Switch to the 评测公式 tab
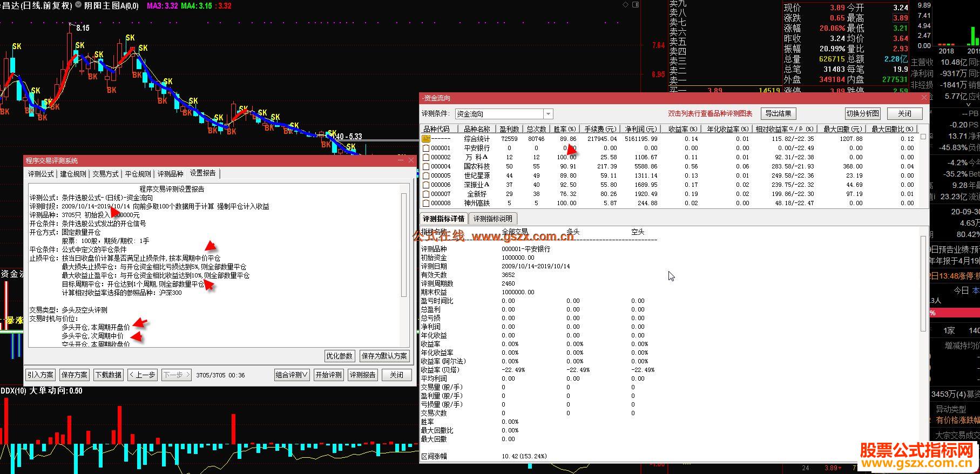 [x=41, y=174]
